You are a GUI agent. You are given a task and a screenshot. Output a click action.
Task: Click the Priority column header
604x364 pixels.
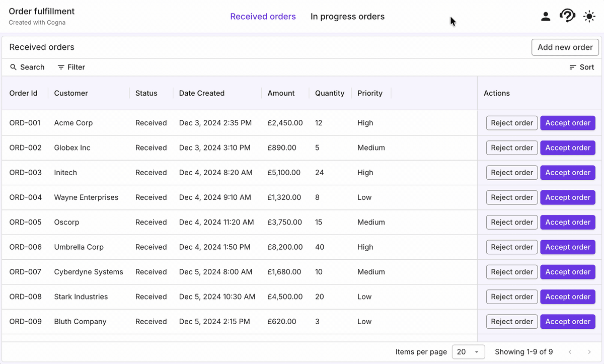(370, 93)
